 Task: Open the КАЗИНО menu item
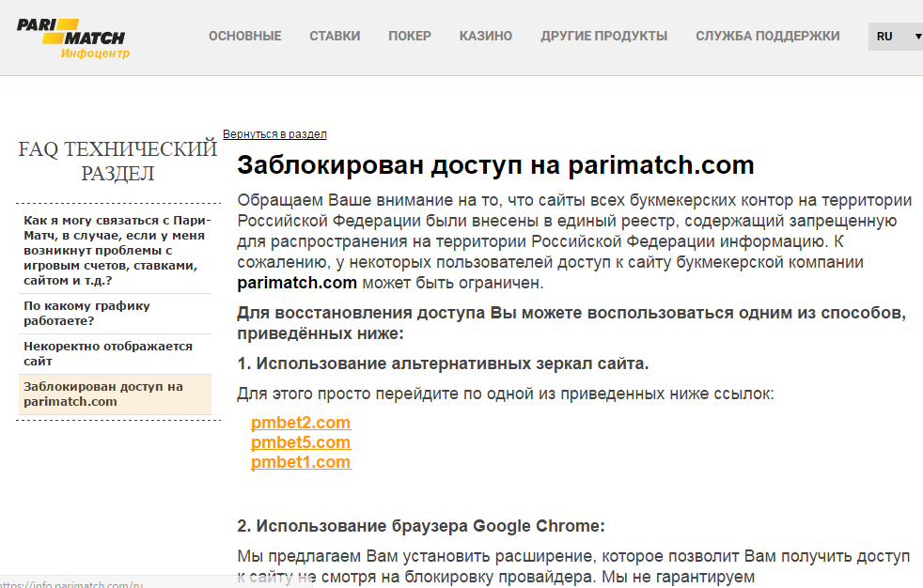pos(486,37)
